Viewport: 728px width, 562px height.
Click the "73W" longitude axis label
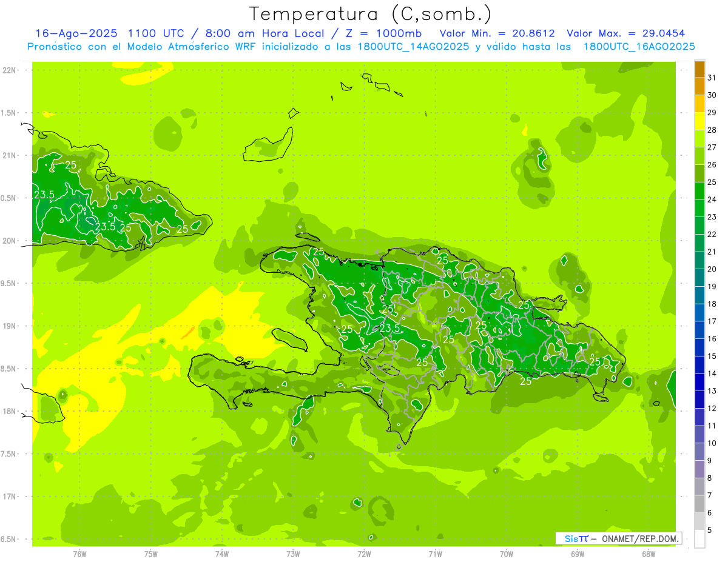293,554
